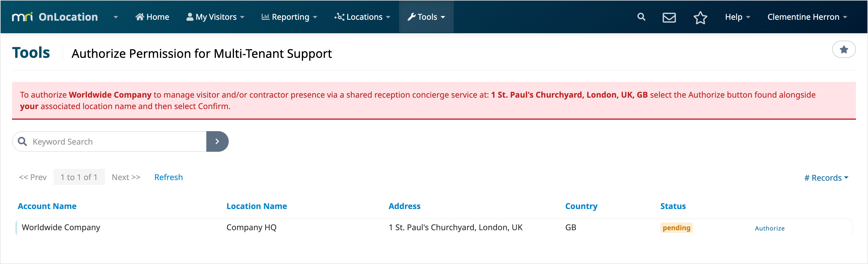Open the Tools menu
868x264 pixels.
426,17
